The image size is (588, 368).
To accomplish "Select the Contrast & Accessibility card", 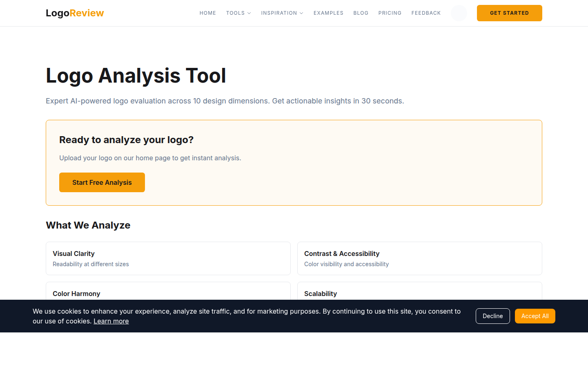I will pyautogui.click(x=420, y=258).
